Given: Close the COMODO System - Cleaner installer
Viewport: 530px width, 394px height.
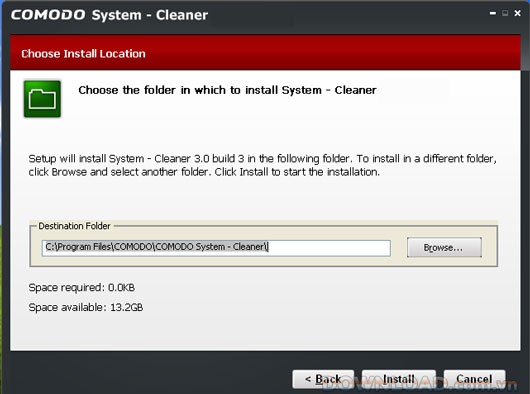Looking at the screenshot, I should pyautogui.click(x=517, y=13).
